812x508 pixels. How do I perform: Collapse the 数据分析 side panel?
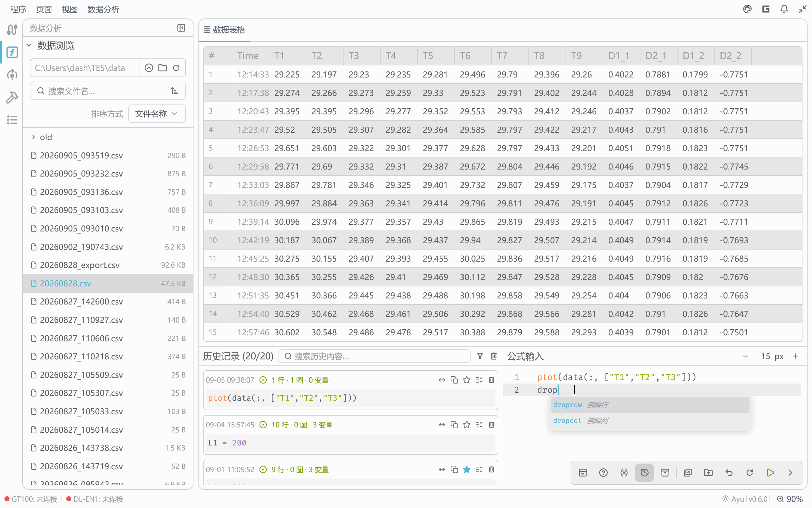point(181,28)
